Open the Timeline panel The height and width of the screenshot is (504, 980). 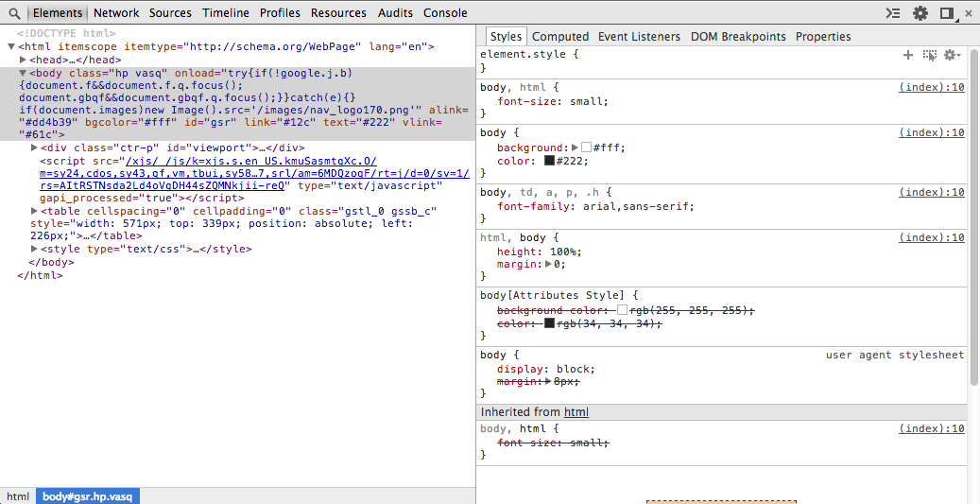click(226, 12)
